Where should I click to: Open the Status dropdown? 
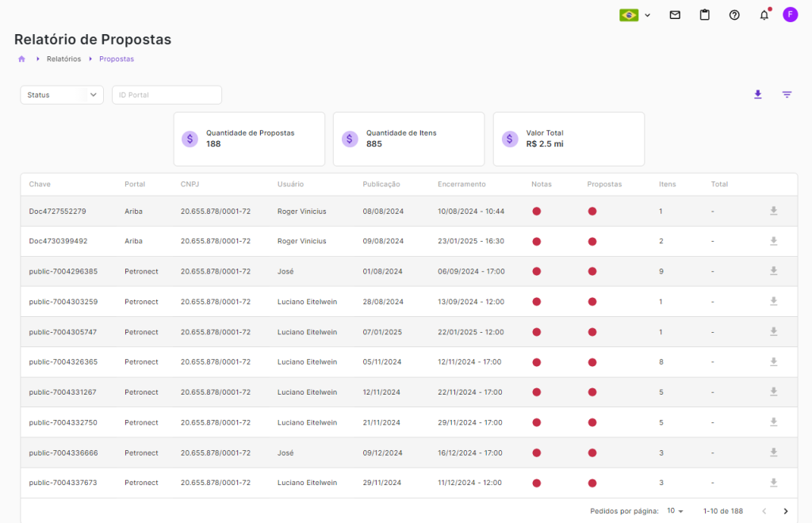(x=62, y=95)
